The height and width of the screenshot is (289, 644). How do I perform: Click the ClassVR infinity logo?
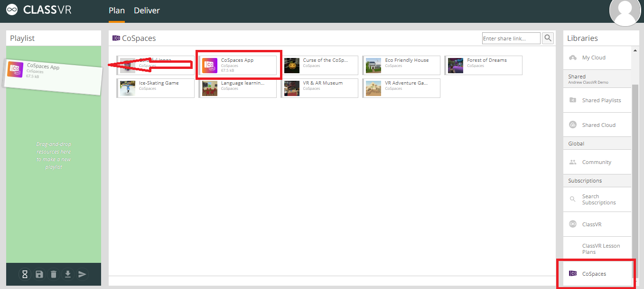(x=12, y=10)
